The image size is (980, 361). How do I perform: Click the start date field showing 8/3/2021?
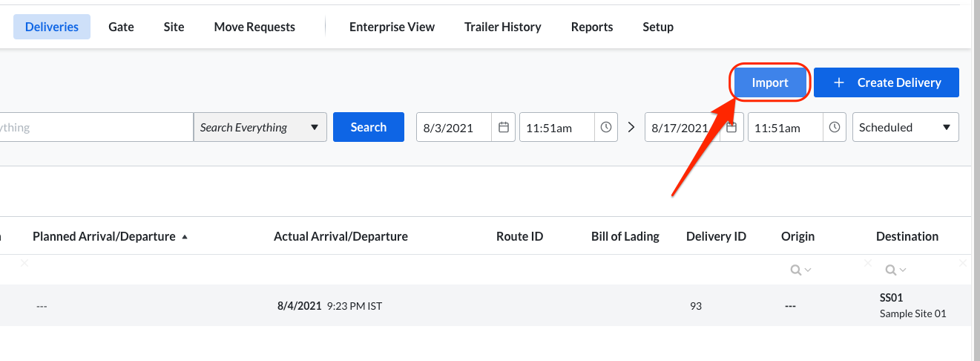pyautogui.click(x=454, y=128)
